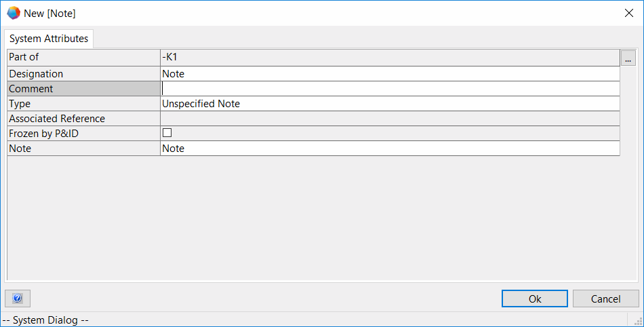
Task: Click the System Dialog status bar text
Action: coord(46,320)
